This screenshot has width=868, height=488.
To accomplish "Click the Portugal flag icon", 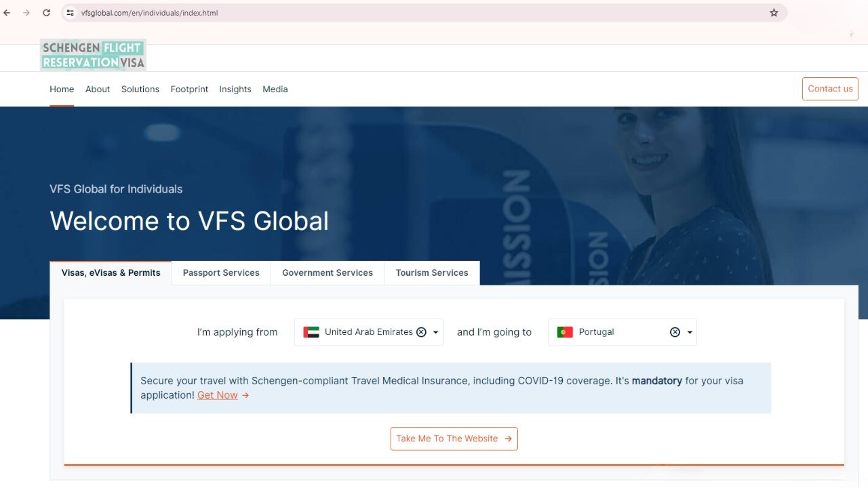I will click(565, 332).
